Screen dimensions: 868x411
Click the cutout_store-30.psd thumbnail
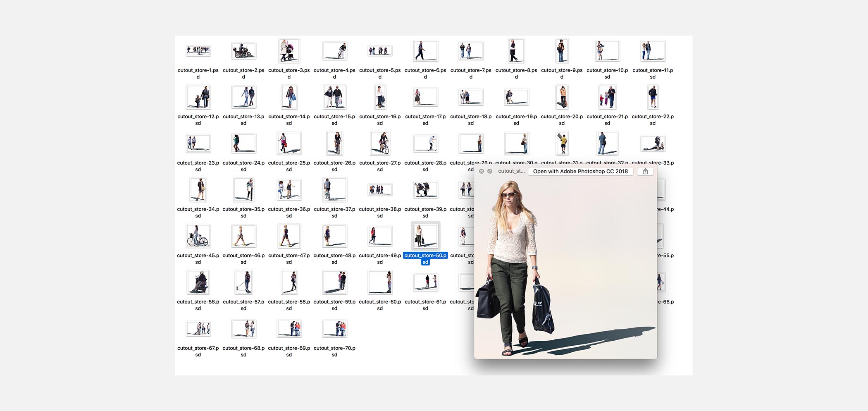[x=517, y=143]
